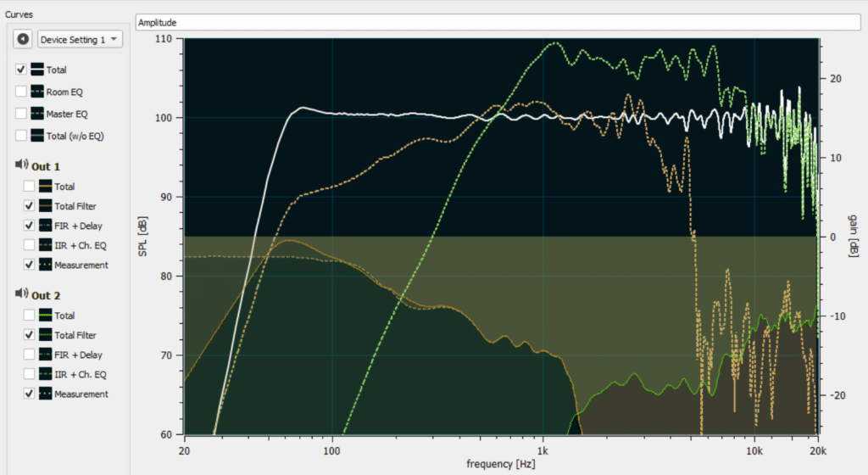Click the Out 2 speaker icon
The image size is (868, 475).
click(x=20, y=295)
